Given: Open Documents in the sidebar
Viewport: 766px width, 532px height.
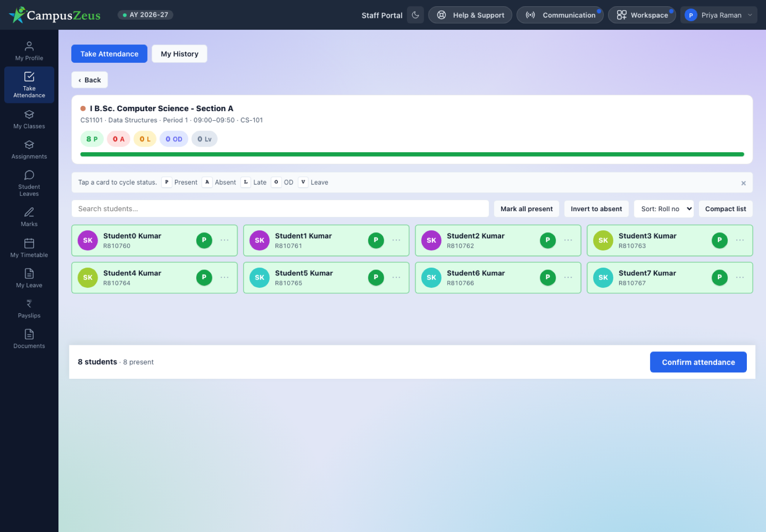Looking at the screenshot, I should (x=29, y=340).
